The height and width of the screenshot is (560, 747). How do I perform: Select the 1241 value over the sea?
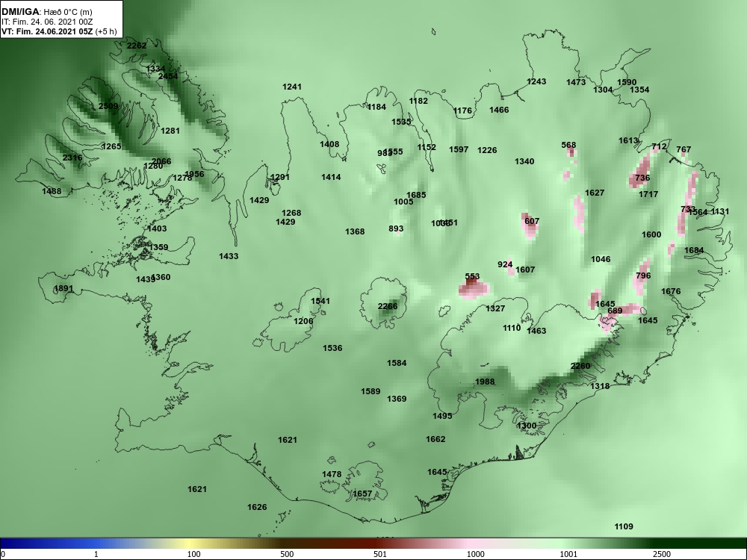(x=292, y=87)
